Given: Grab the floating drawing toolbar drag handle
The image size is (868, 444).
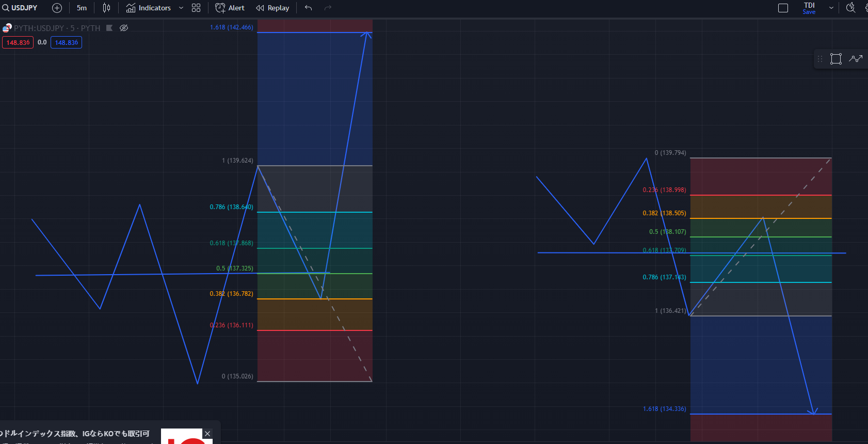Looking at the screenshot, I should click(820, 59).
